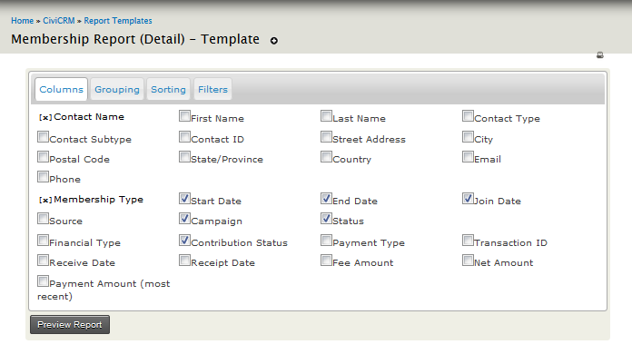
Task: Go to the Filters tab
Action: 212,89
